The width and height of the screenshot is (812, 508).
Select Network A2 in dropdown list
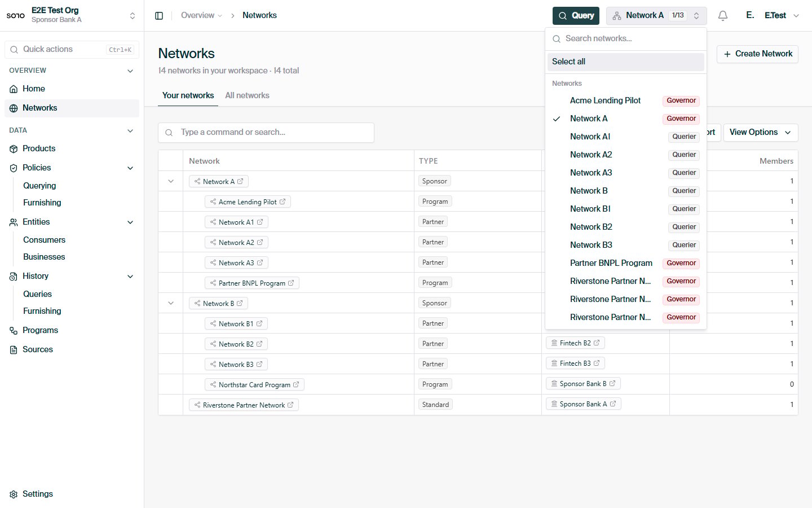click(x=626, y=155)
